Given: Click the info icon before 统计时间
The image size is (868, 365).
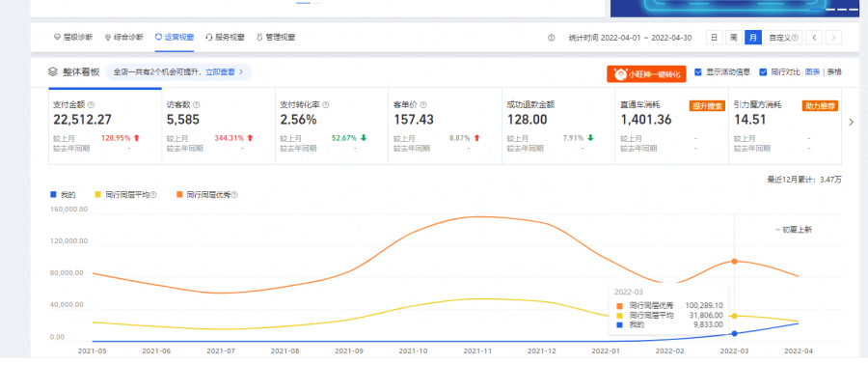Looking at the screenshot, I should click(551, 38).
